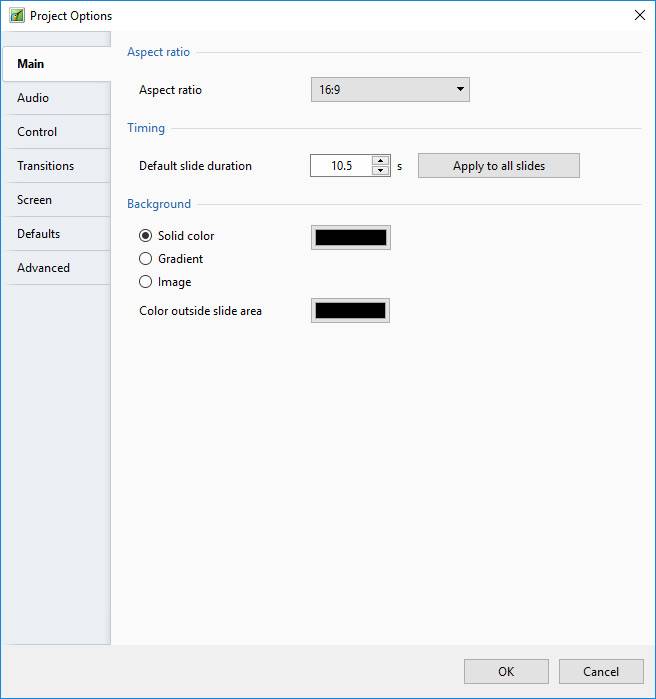Select the Image background radio button
Viewport: 656px width, 699px height.
pyautogui.click(x=146, y=282)
